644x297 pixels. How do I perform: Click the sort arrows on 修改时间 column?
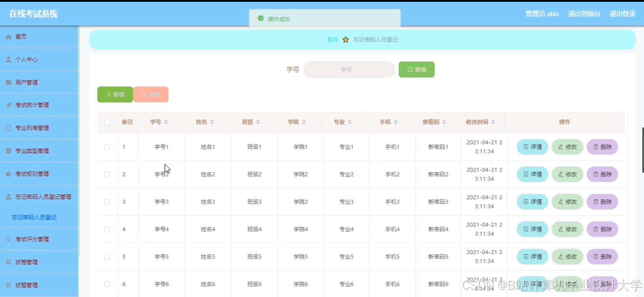click(493, 122)
